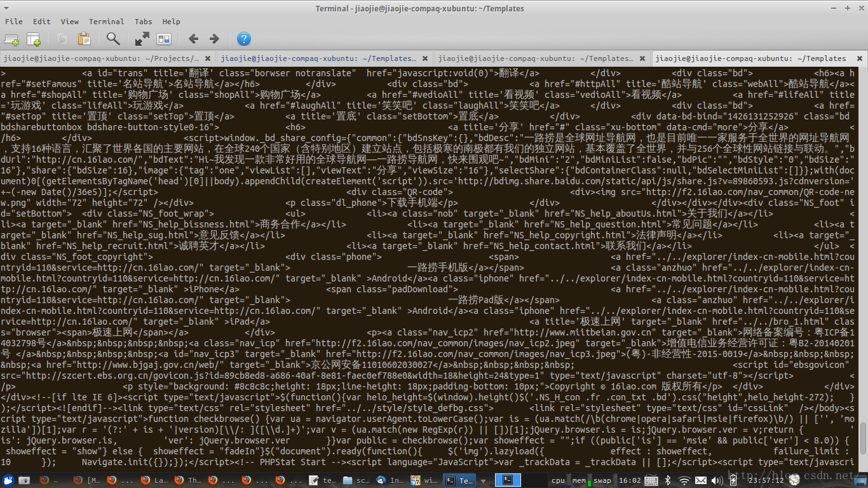Click the grayed-out Copy toolbar icon
This screenshot has width=868, height=488.
(62, 39)
